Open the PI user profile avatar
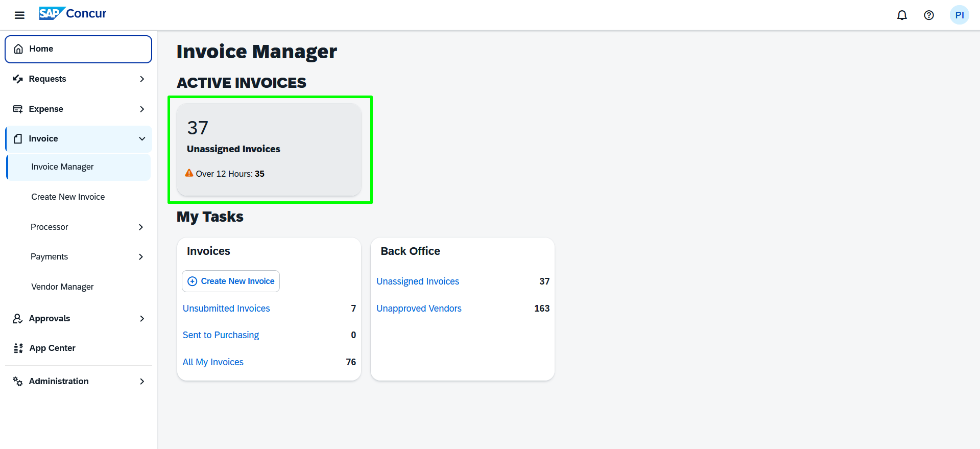 pyautogui.click(x=959, y=15)
